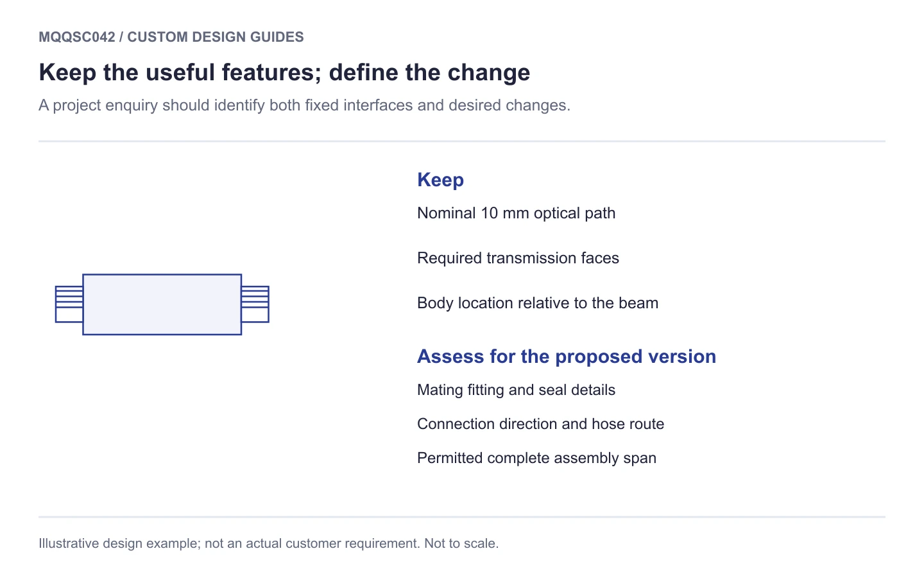The height and width of the screenshot is (578, 924).
Task: Click the Required transmission faces item
Action: point(518,258)
